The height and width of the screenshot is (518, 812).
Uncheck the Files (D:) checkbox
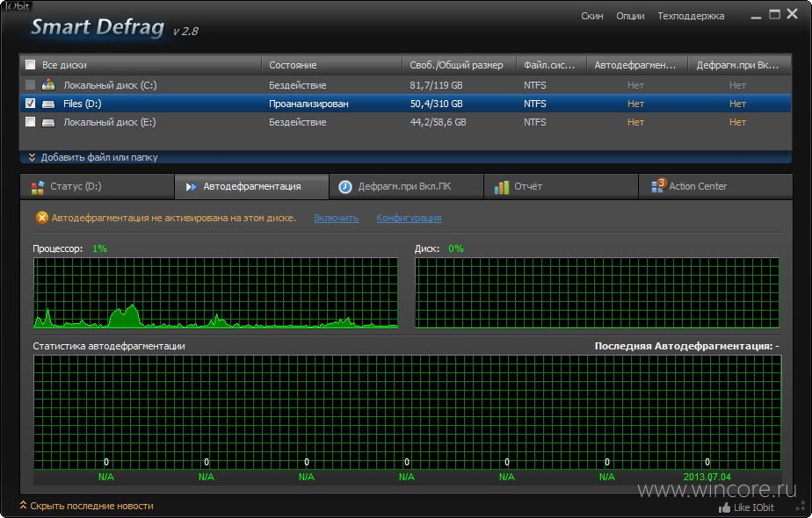coord(31,104)
